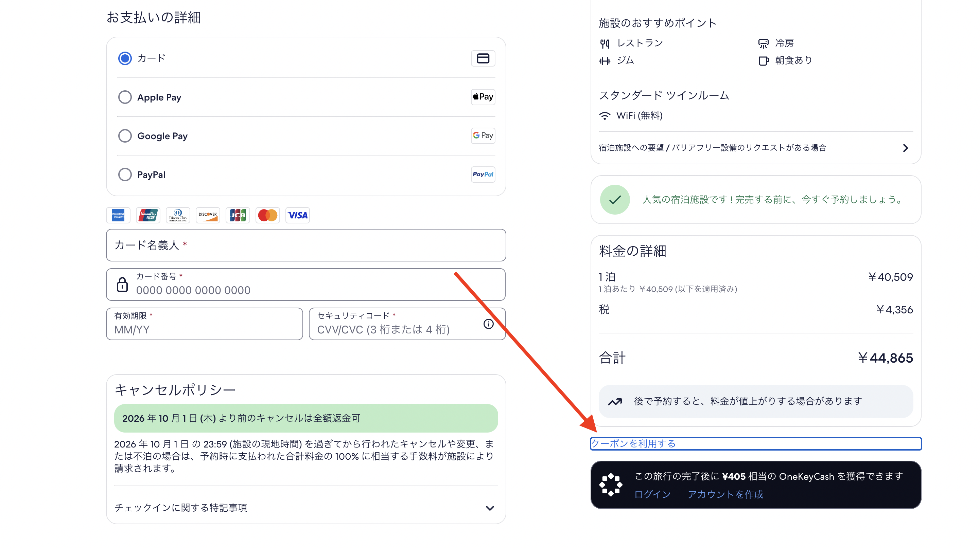Click the 合計 ¥44,865 total amount
980x548 pixels.
[885, 358]
